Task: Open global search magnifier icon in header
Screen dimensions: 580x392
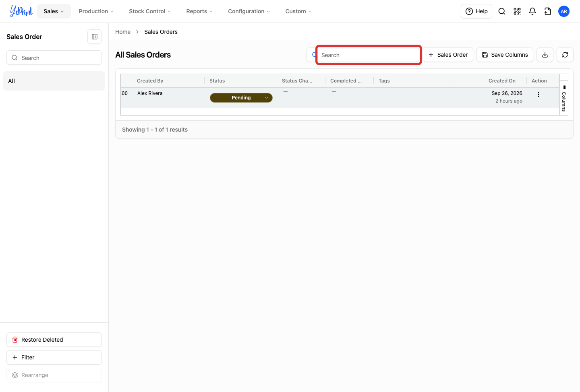Action: (x=502, y=11)
